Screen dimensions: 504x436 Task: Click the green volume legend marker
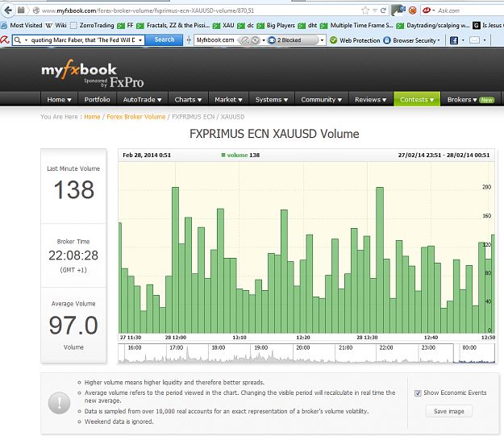tap(223, 156)
